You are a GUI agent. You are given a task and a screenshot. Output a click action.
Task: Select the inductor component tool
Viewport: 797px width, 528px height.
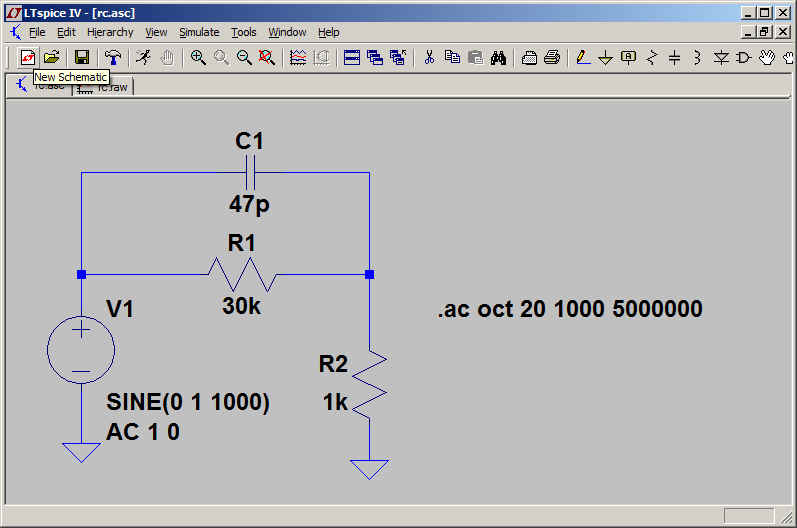coord(697,57)
